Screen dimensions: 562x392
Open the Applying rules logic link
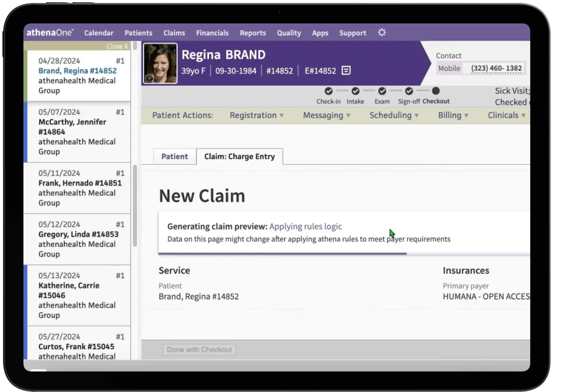(x=306, y=226)
